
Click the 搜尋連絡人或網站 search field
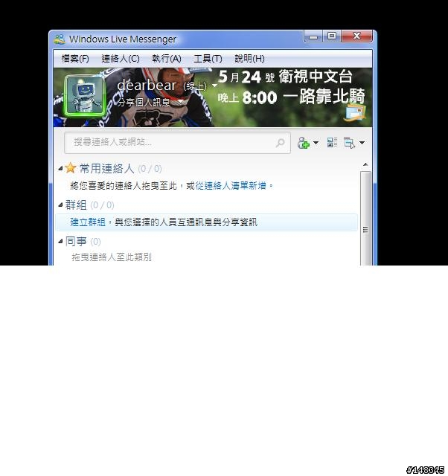click(177, 142)
